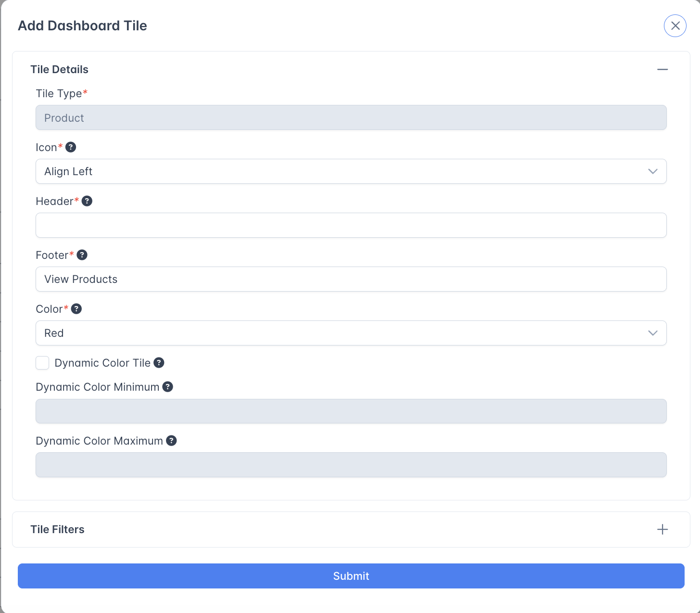Enable the Dynamic Color Tile checkbox
The image size is (700, 613).
(x=42, y=363)
